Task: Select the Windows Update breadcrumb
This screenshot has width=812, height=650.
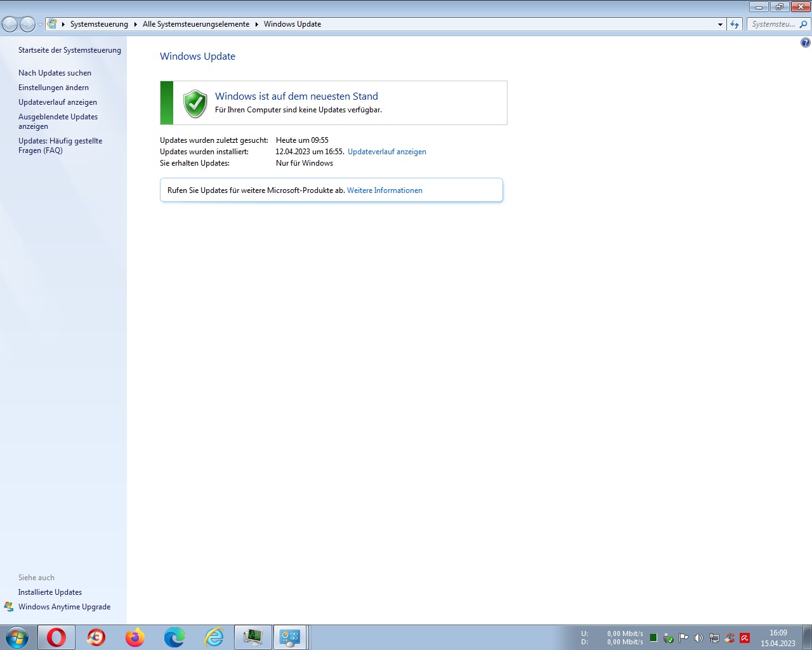Action: click(292, 24)
